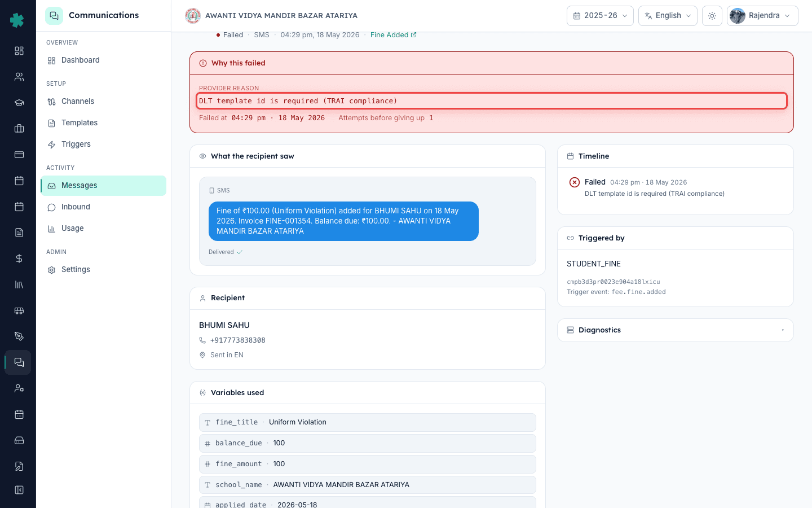Click the red Failed timeline status icon
Screen dimensions: 812x508
pos(574,182)
